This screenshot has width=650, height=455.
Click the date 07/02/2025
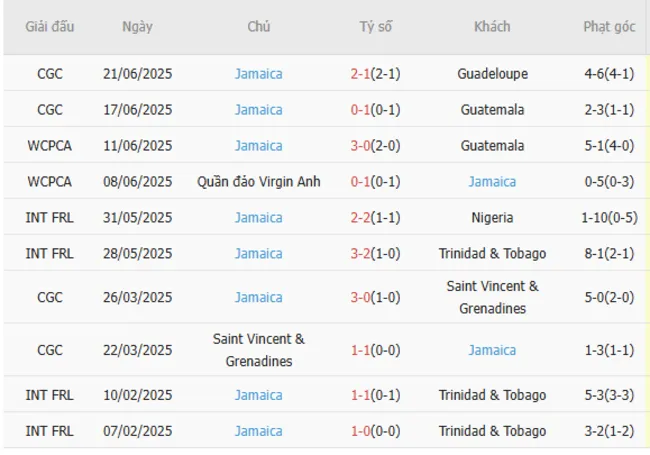pyautogui.click(x=138, y=432)
